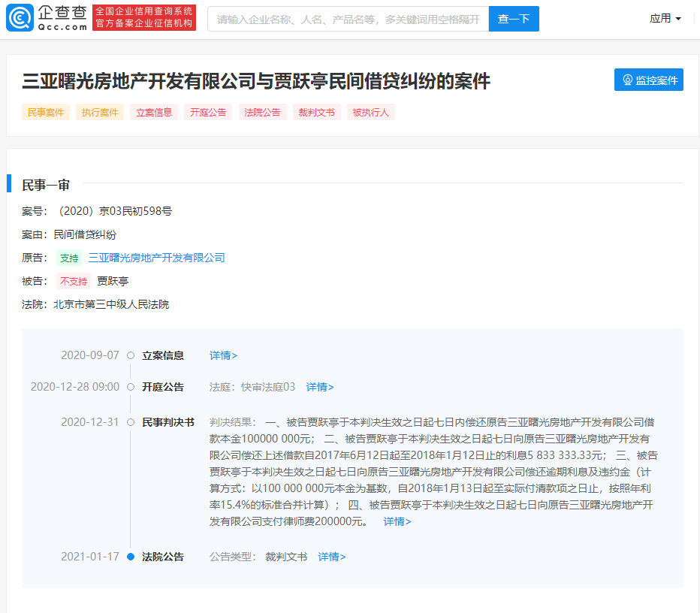Select the 立案信息 tag
Image resolution: width=700 pixels, height=613 pixels.
tap(154, 113)
